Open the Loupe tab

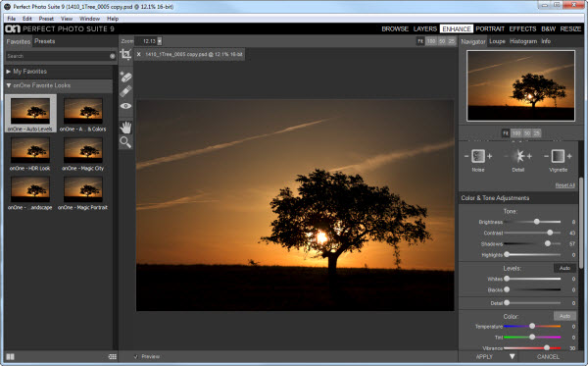497,41
